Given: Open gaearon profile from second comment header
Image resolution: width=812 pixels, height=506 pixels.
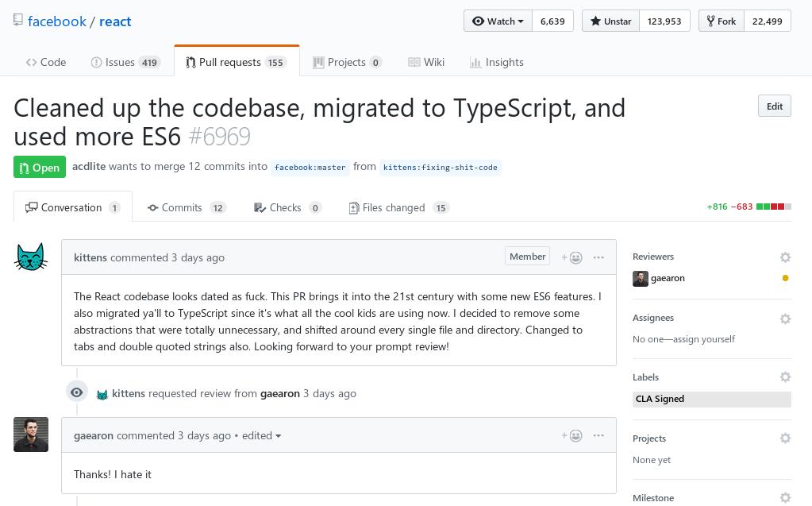Looking at the screenshot, I should pyautogui.click(x=93, y=435).
